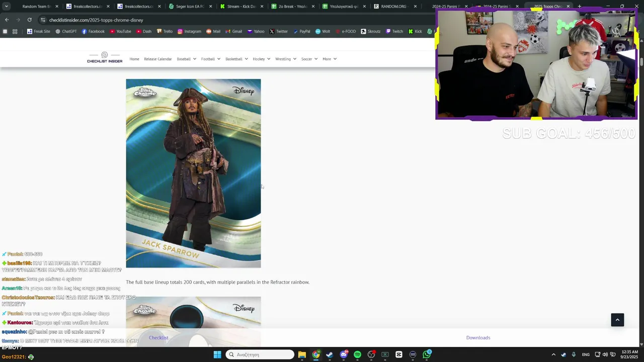Image resolution: width=644 pixels, height=362 pixels.
Task: Expand the Baseball dropdown menu
Action: coord(186,59)
